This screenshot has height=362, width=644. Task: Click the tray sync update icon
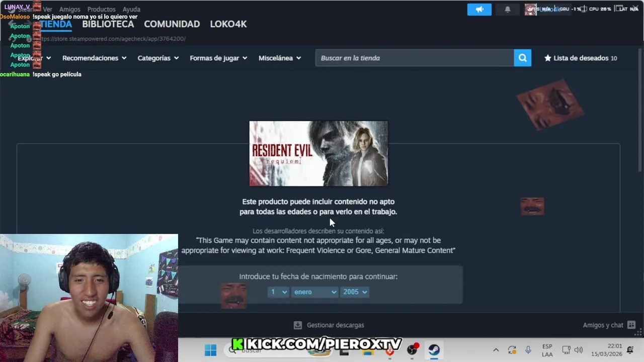click(512, 350)
